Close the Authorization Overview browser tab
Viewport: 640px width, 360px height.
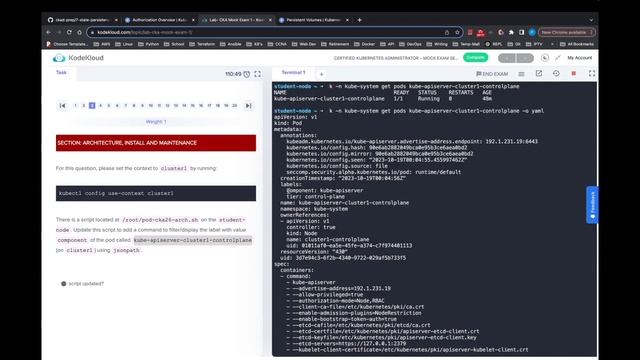tap(193, 20)
